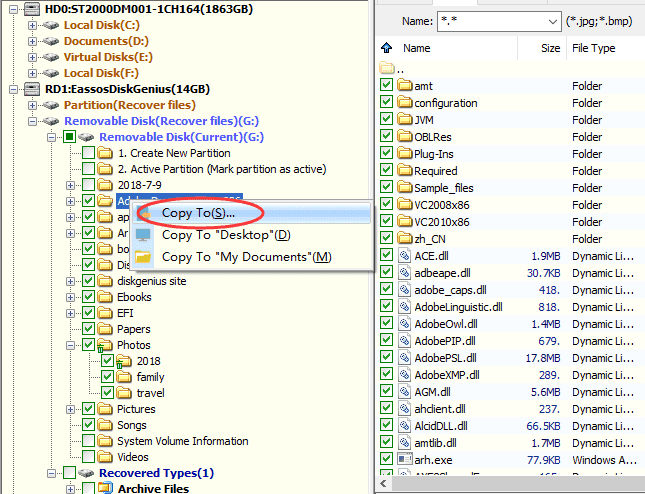Choose Copy To(S)... from context menu
The image size is (645, 494).
(198, 213)
